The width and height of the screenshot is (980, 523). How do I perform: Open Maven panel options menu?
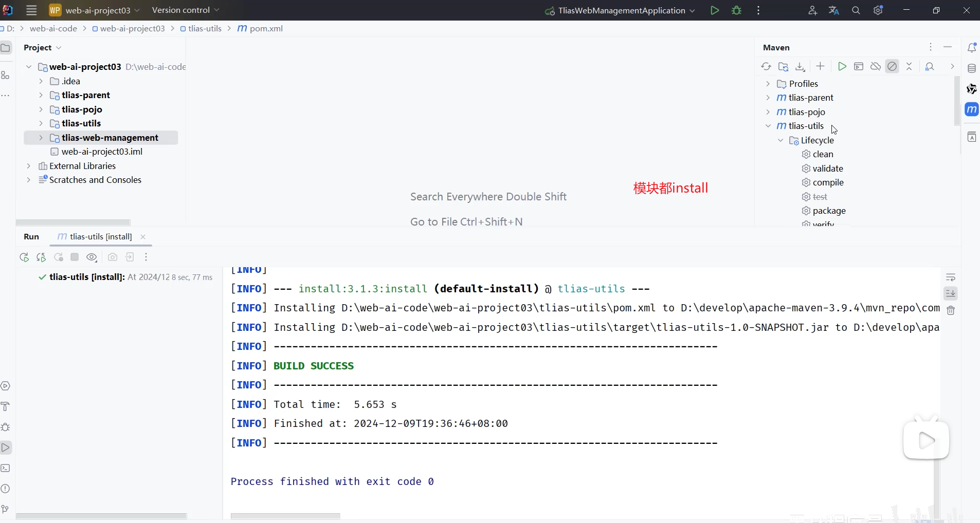click(x=931, y=47)
